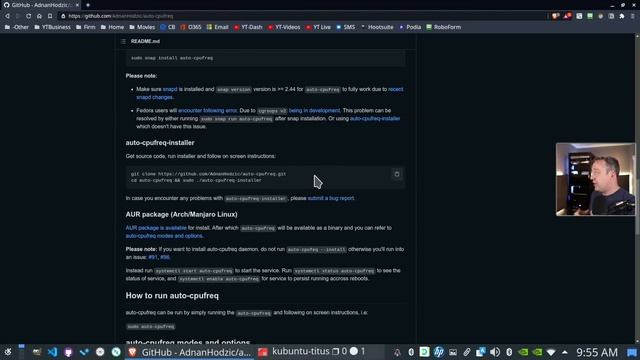
Task: Open the HP tray icon
Action: pos(439,352)
